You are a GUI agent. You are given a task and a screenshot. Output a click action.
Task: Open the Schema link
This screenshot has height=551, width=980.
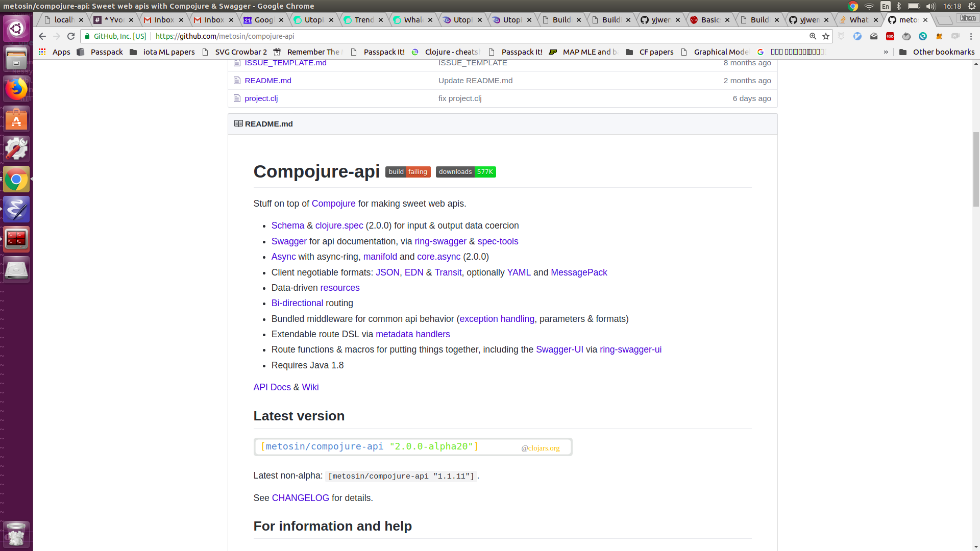point(287,226)
